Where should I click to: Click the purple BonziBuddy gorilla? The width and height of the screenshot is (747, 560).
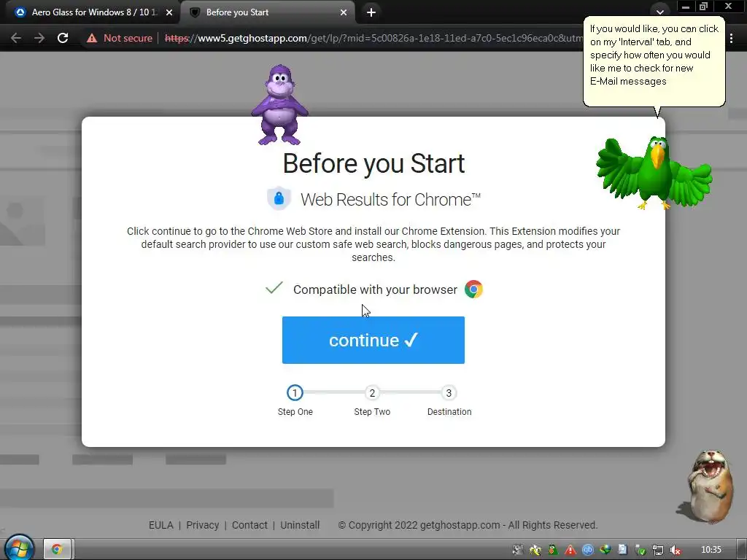coord(279,105)
